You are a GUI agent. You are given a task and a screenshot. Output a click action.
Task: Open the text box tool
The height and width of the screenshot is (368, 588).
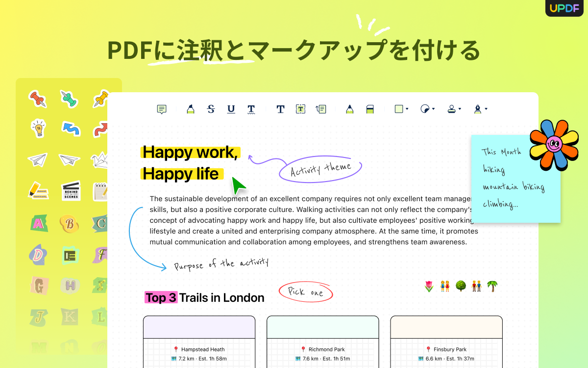pyautogui.click(x=300, y=109)
